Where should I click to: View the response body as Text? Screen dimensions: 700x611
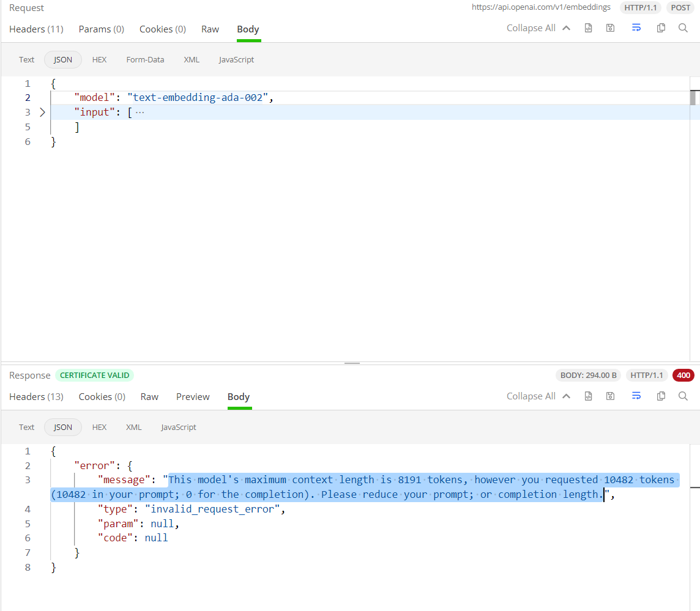click(x=26, y=428)
